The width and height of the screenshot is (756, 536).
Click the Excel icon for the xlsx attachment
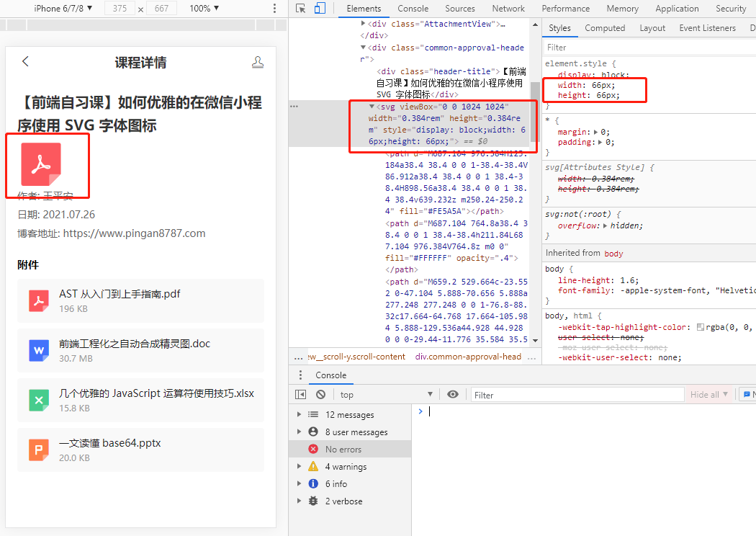[x=39, y=400]
